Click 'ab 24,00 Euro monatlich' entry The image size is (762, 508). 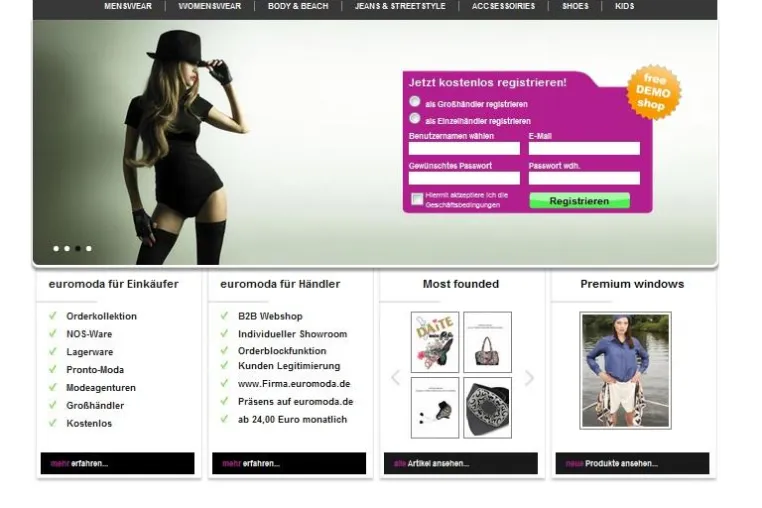point(293,420)
